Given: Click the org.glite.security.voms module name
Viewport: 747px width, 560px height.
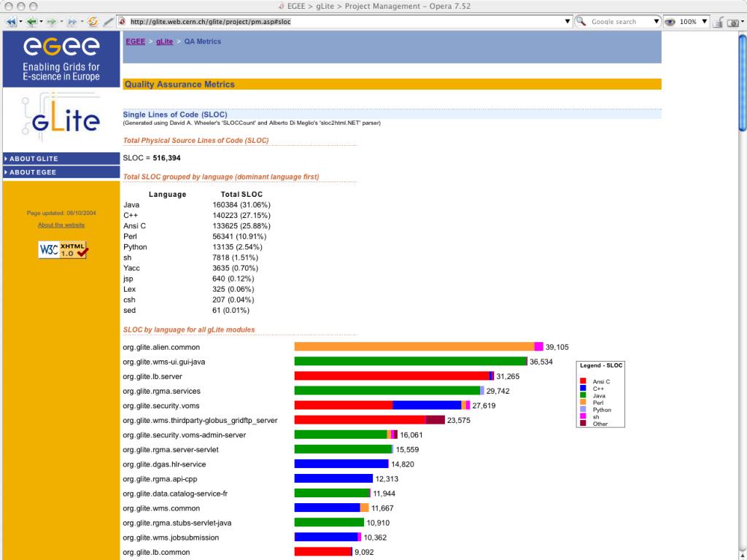Looking at the screenshot, I should point(161,405).
